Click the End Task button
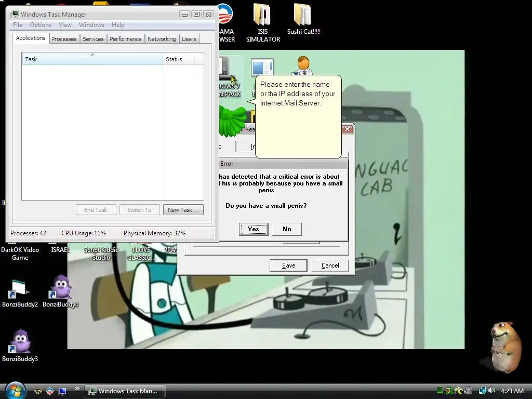This screenshot has width=532, height=399. tap(96, 210)
